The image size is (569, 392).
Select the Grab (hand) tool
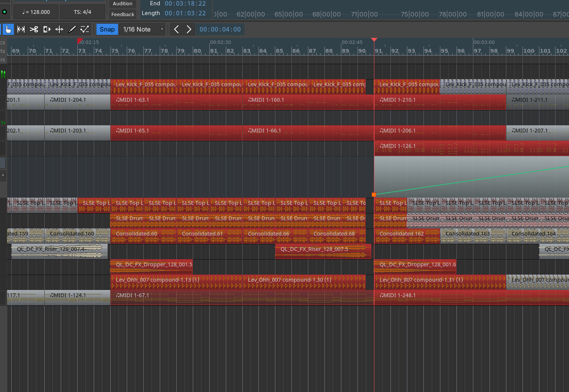click(8, 29)
